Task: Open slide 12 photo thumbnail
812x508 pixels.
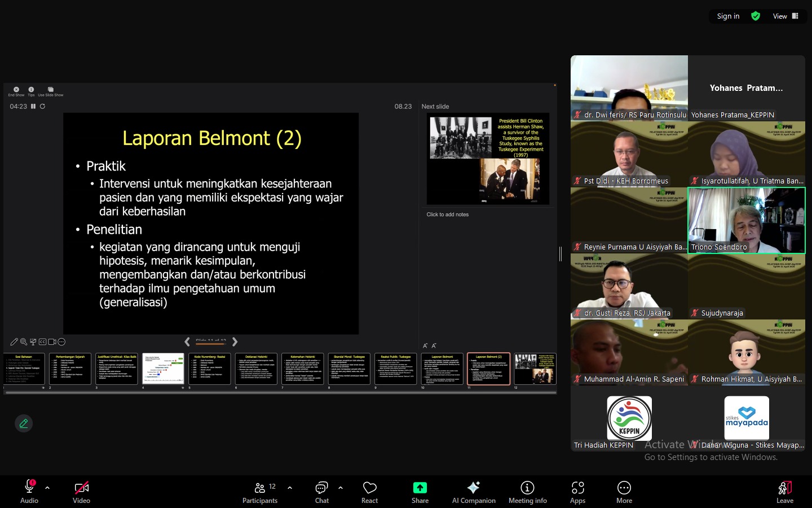Action: point(535,369)
